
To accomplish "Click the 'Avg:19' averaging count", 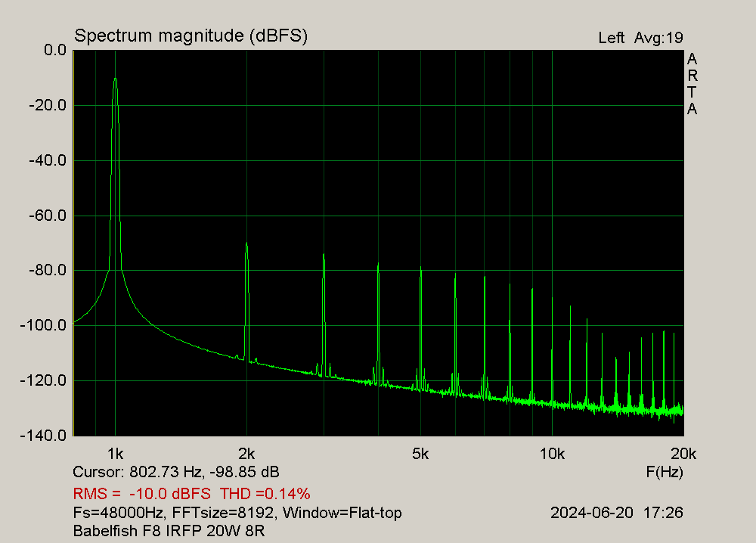I will pos(658,38).
